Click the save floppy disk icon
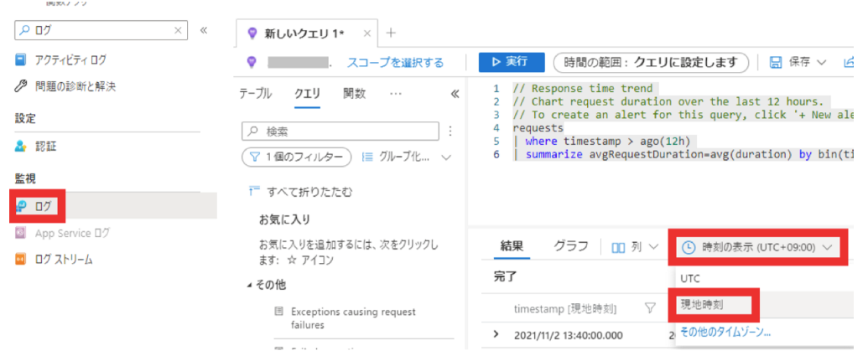This screenshot has height=356, width=868. coord(776,63)
